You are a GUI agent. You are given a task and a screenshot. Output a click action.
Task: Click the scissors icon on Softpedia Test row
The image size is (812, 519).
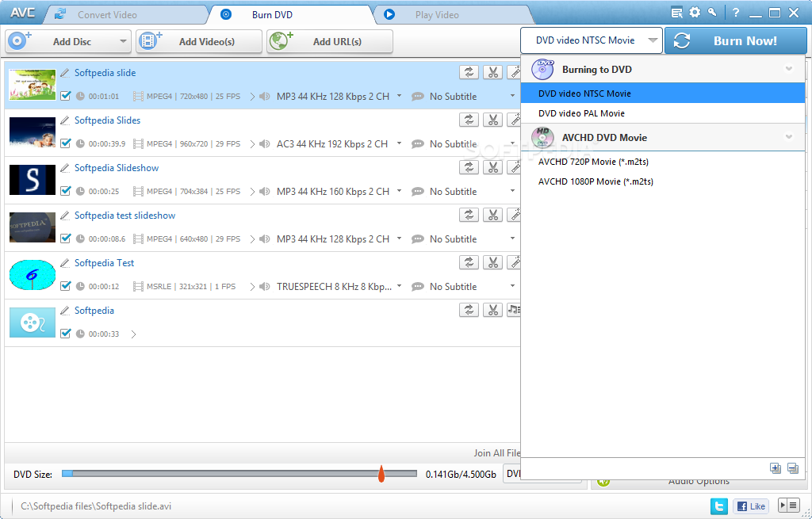pos(493,262)
